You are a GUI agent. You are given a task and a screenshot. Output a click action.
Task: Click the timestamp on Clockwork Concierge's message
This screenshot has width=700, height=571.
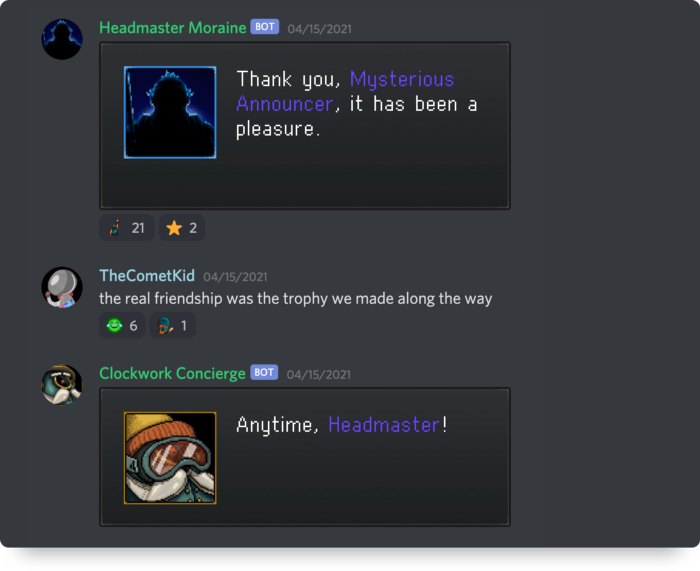point(319,375)
